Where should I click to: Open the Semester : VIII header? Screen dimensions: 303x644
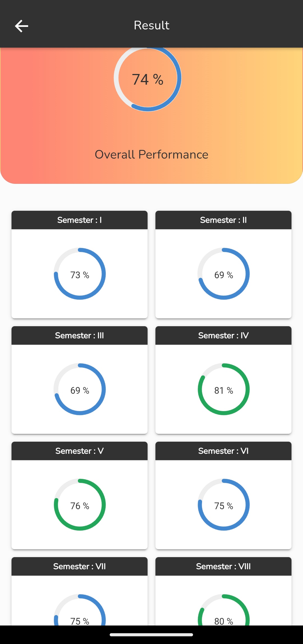click(223, 566)
